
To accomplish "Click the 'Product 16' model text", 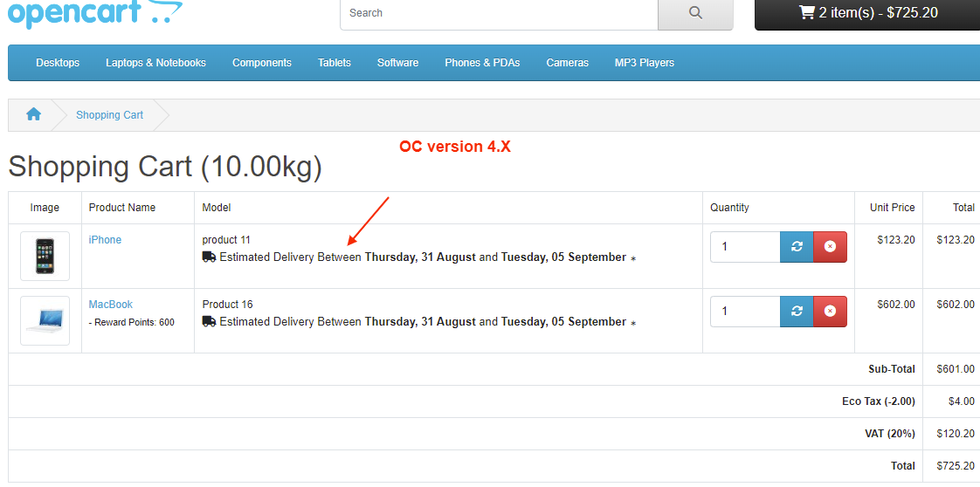I will [x=227, y=304].
